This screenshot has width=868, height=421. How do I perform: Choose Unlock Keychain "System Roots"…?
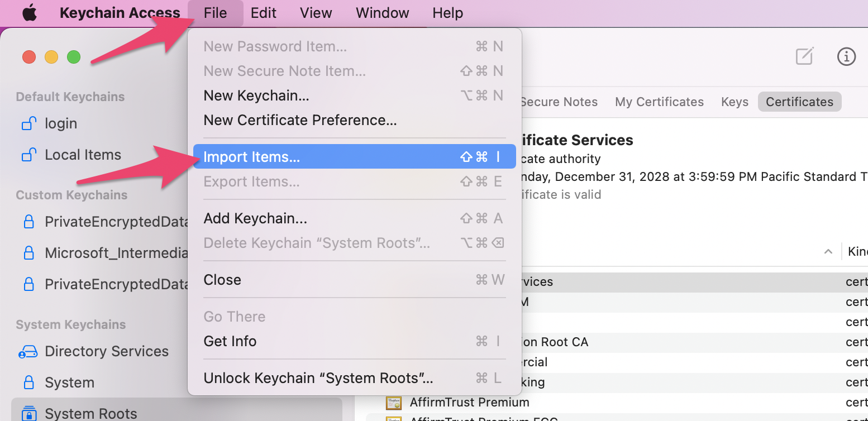click(354, 378)
